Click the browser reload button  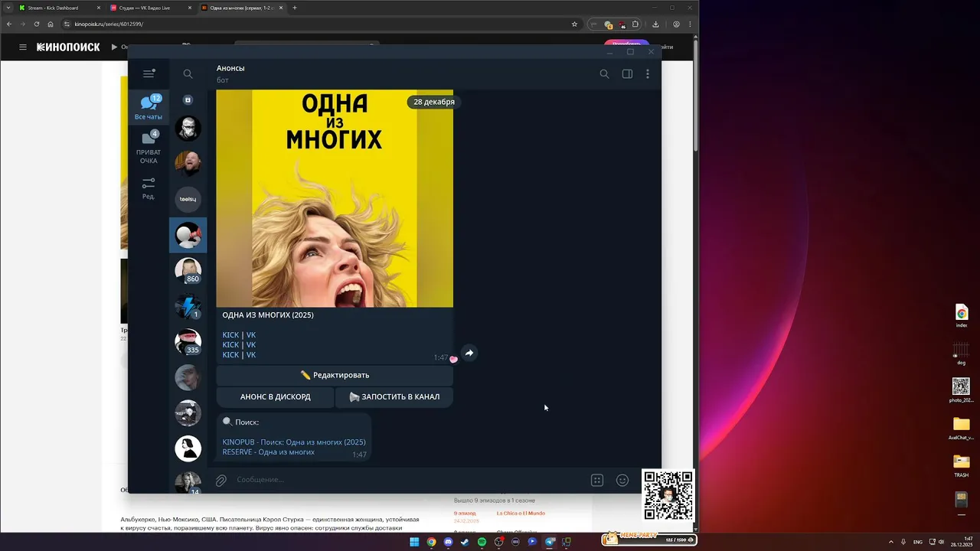tap(36, 24)
